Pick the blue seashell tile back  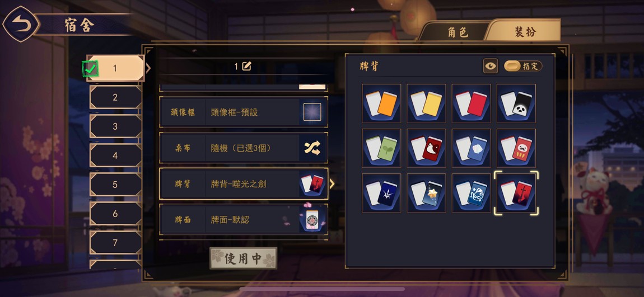click(x=472, y=148)
